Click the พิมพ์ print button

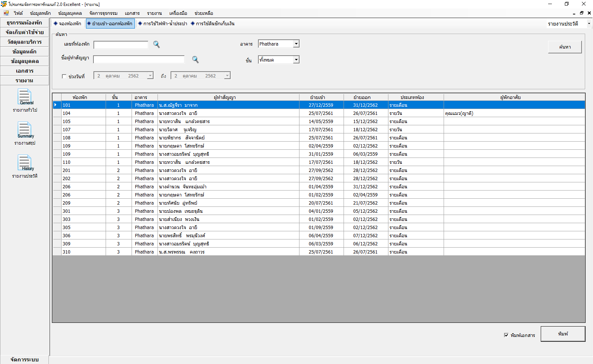(x=563, y=334)
